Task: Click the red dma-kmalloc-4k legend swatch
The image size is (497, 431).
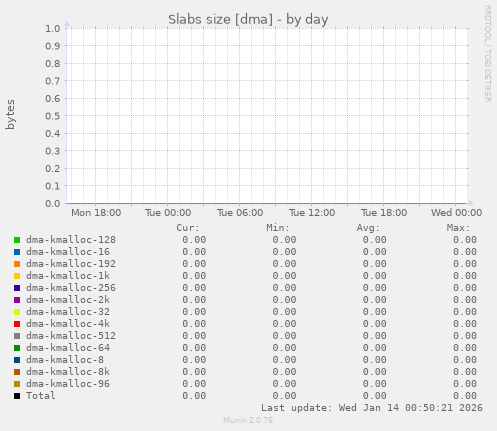Action: 17,324
